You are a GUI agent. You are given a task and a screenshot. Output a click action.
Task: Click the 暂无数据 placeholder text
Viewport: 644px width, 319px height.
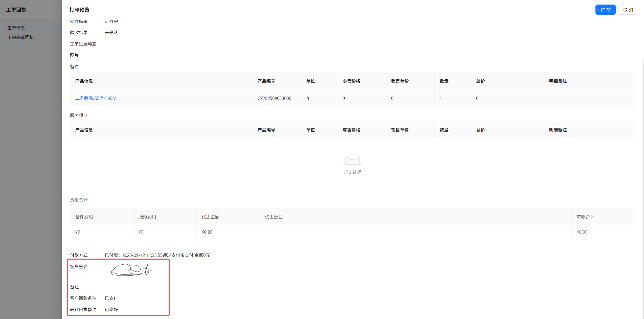(352, 172)
